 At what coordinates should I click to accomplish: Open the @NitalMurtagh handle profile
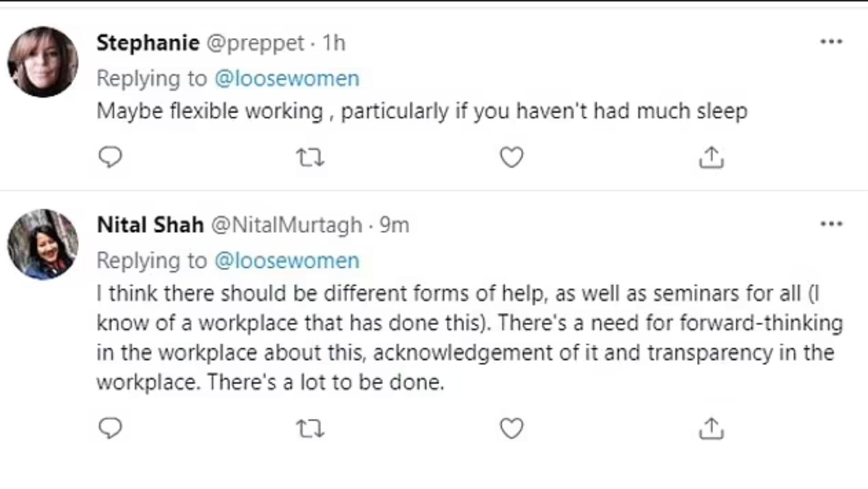pyautogui.click(x=286, y=225)
